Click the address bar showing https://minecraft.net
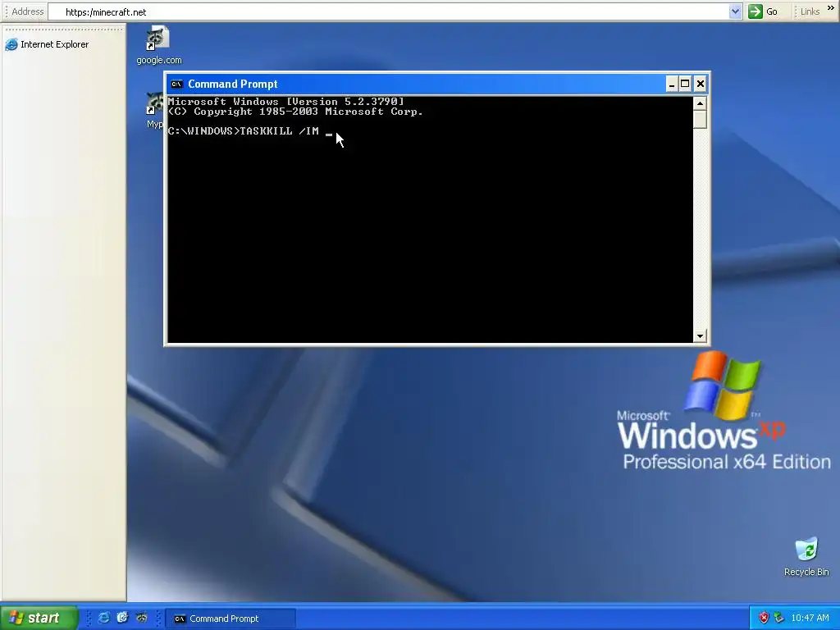This screenshot has width=840, height=630. [389, 11]
